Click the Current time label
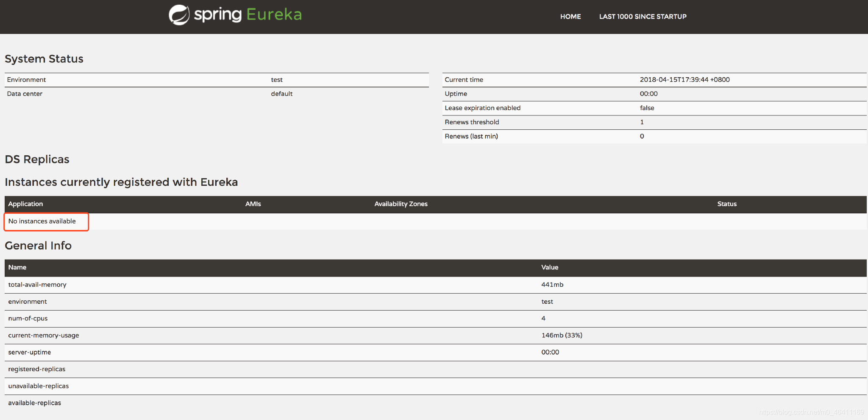 coord(464,80)
